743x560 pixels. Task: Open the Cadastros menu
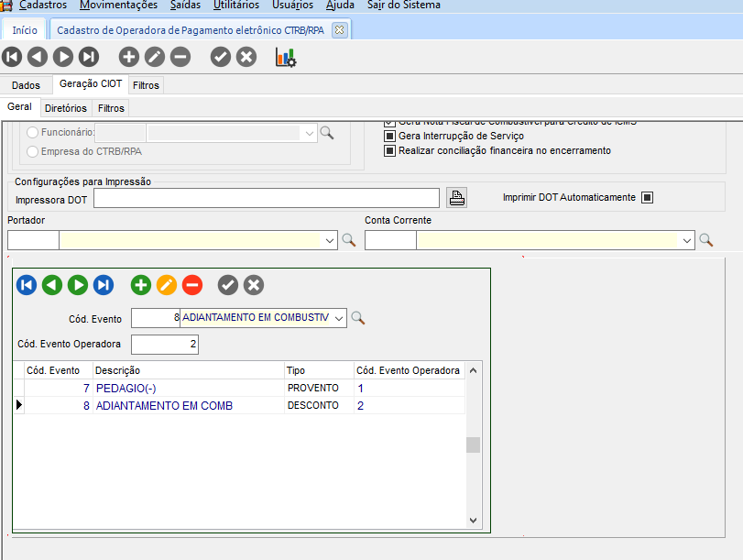[x=43, y=5]
